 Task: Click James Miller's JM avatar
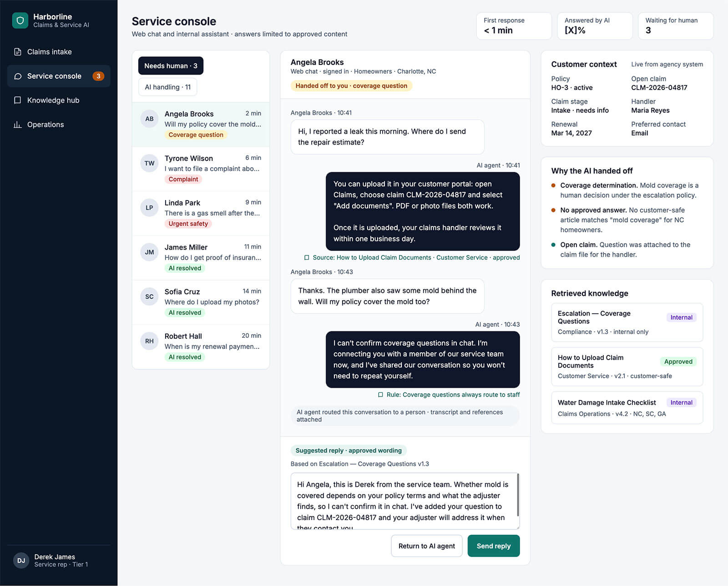149,252
